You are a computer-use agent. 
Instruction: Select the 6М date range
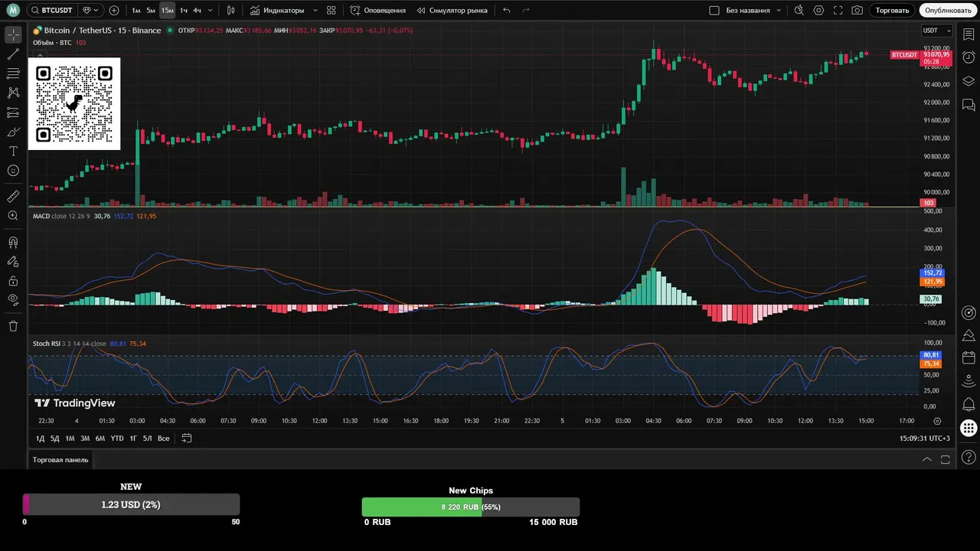point(100,439)
